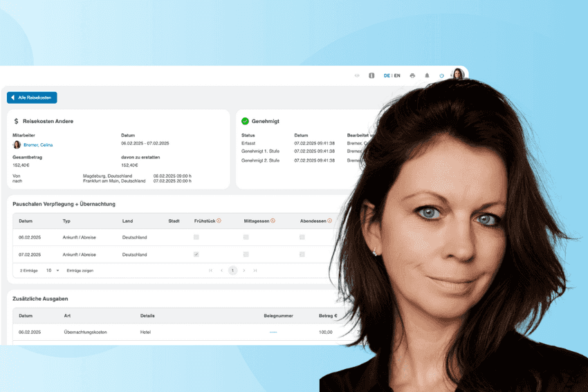
Task: Click the dollar icon beside Reisekosten Andere
Action: click(x=16, y=121)
